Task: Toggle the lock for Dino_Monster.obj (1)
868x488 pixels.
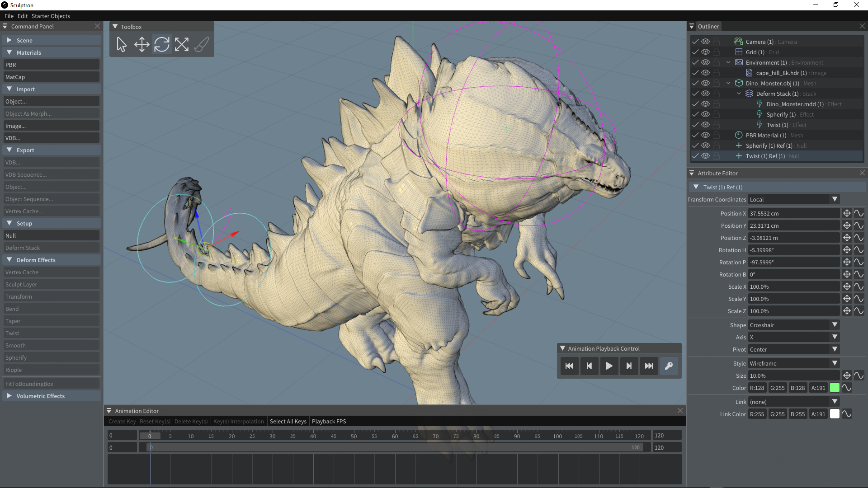Action: [x=716, y=83]
